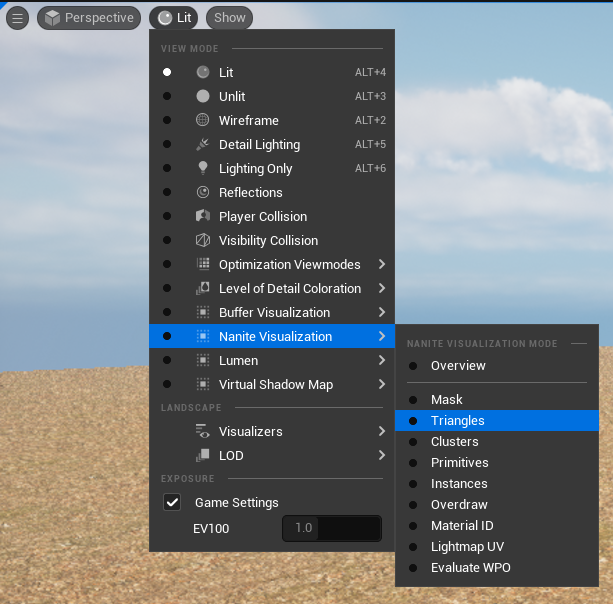The width and height of the screenshot is (613, 604).
Task: Select Overdraw Nanite visualization mode
Action: [497, 505]
